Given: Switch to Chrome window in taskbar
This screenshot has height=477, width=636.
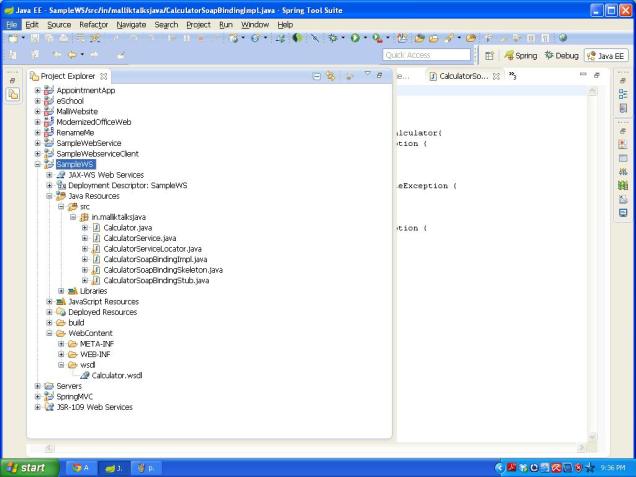Looking at the screenshot, I should tap(81, 468).
